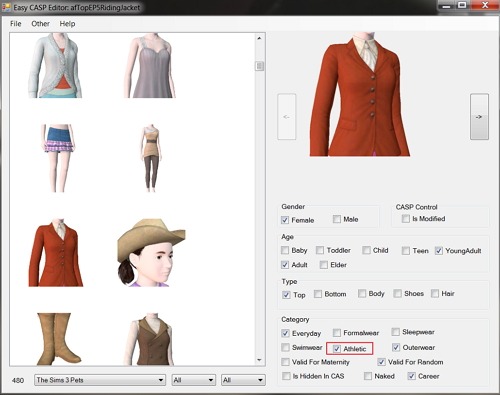500x395 pixels.
Task: Enable the Swimwear category checkbox
Action: [285, 347]
